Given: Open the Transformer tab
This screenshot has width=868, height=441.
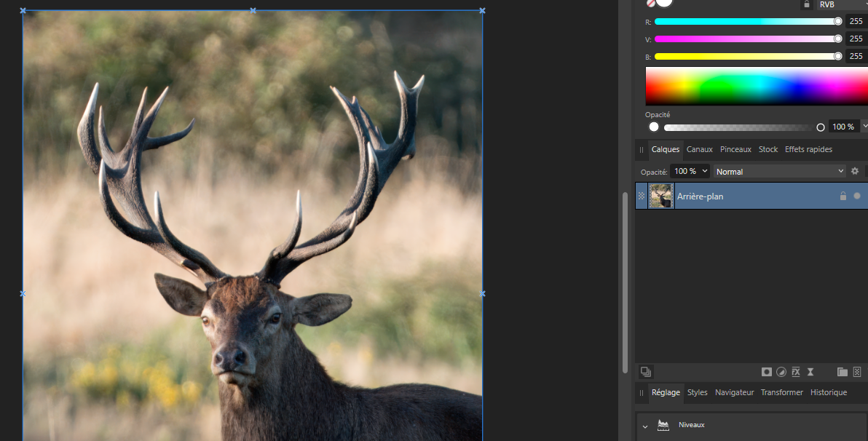Looking at the screenshot, I should coord(781,392).
